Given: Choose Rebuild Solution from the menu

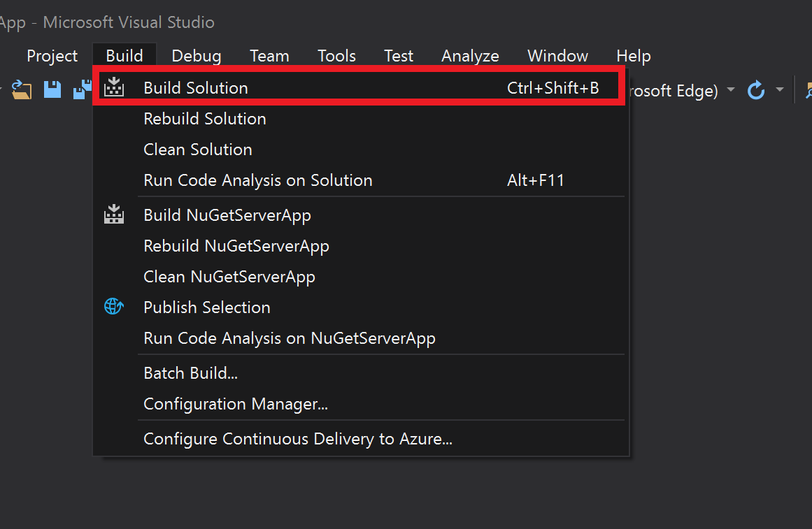Looking at the screenshot, I should click(360, 119).
